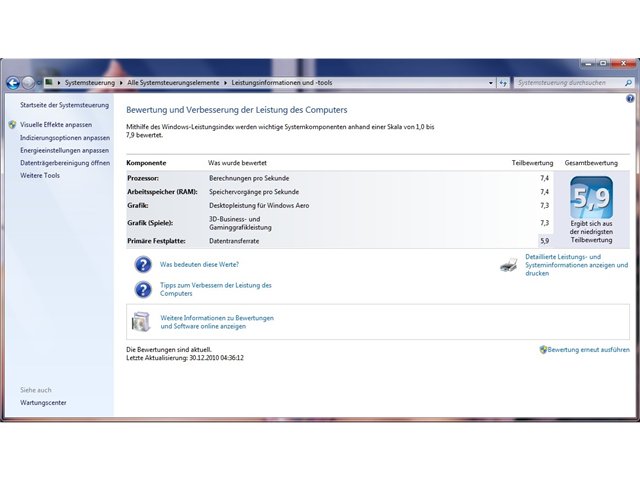
Task: Click Was bedeuten diese Werte? link
Action: [199, 264]
